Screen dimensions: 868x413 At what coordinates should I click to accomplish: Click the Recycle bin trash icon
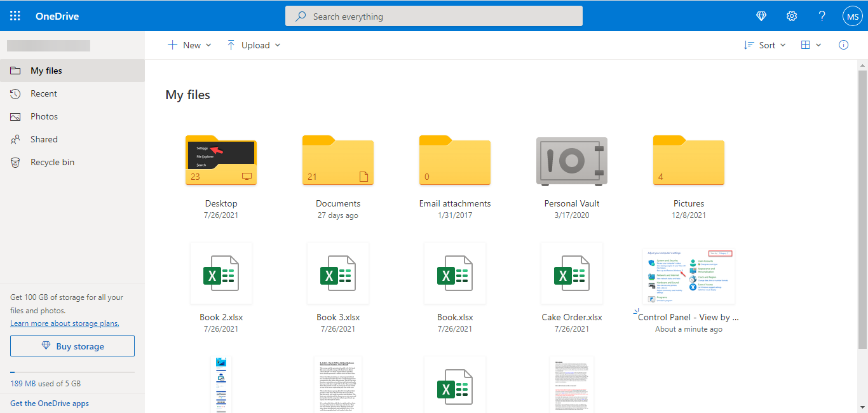click(x=16, y=162)
